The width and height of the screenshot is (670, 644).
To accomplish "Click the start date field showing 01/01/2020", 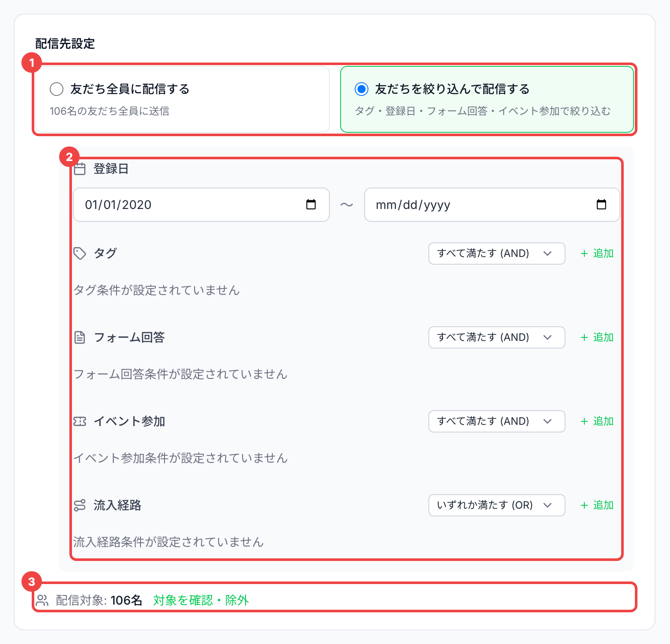I will 201,205.
